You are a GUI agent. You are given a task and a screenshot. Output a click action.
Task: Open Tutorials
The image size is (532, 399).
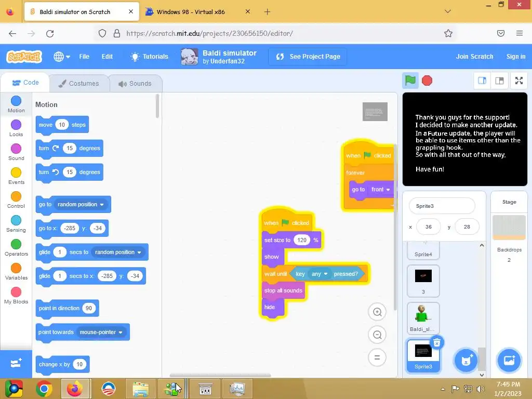149,57
